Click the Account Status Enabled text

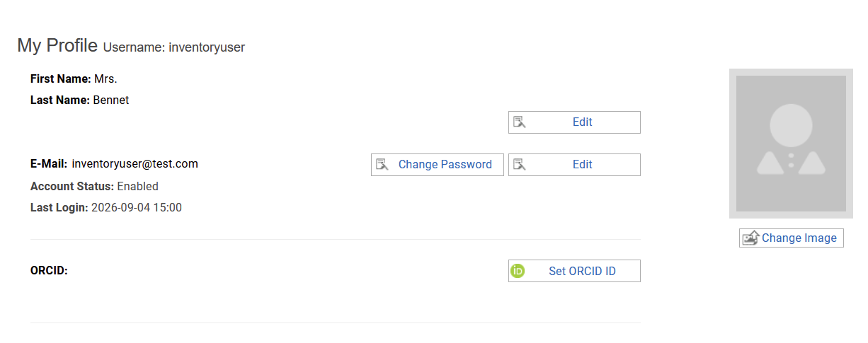pyautogui.click(x=137, y=187)
